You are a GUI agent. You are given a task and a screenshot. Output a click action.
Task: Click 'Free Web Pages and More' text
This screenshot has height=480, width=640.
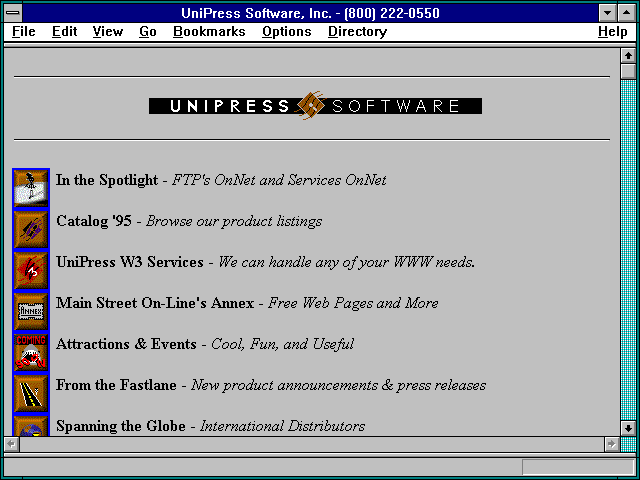point(353,303)
